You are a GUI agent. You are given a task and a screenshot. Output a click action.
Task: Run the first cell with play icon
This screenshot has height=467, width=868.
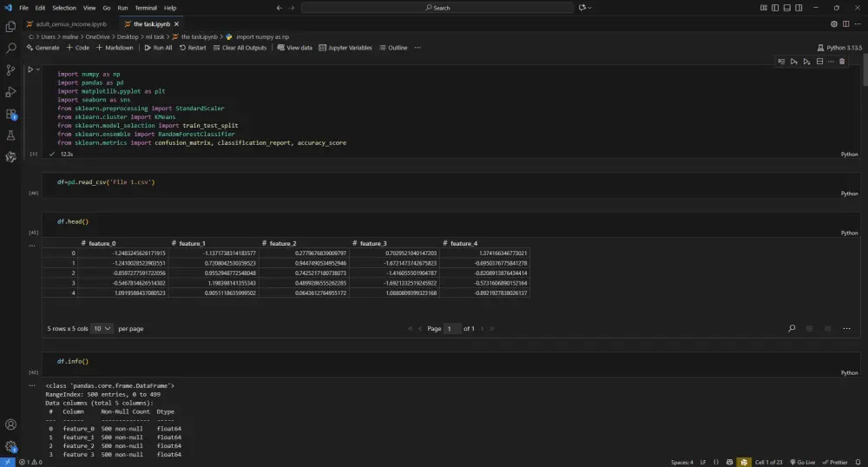30,69
